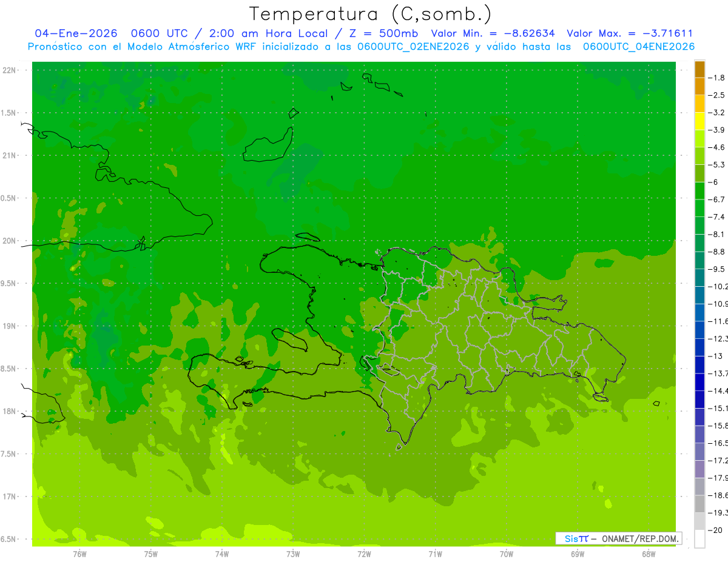This screenshot has width=728, height=562.
Task: Click the '-20' color scale label
Action: tap(715, 530)
